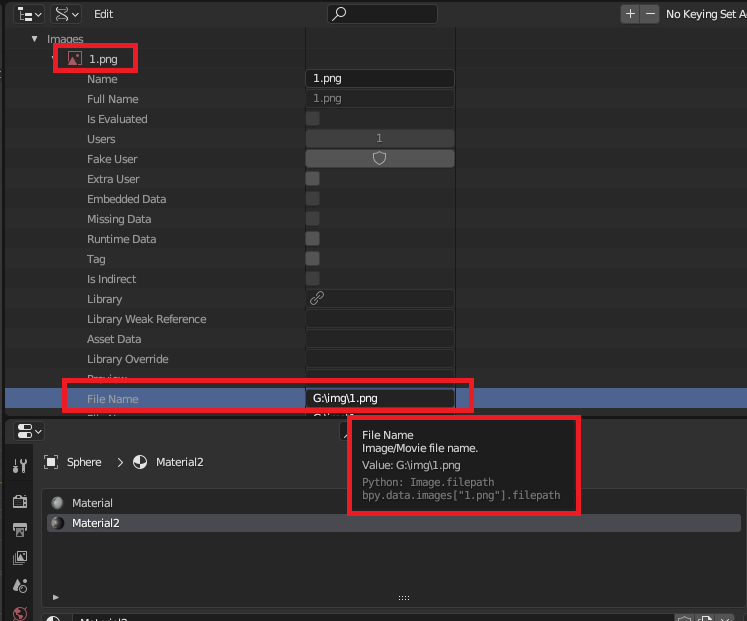
Task: Select the Material slot in list
Action: coord(394,503)
